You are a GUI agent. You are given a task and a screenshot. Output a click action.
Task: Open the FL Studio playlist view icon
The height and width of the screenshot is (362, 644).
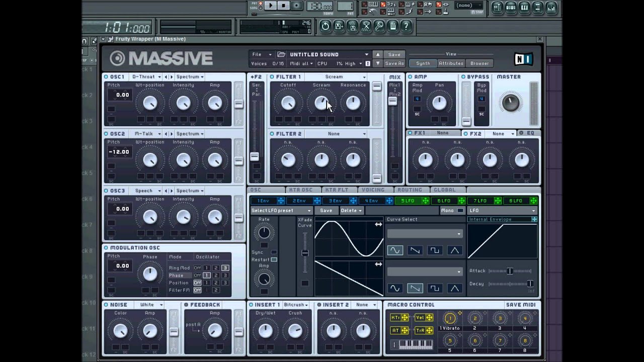[498, 7]
